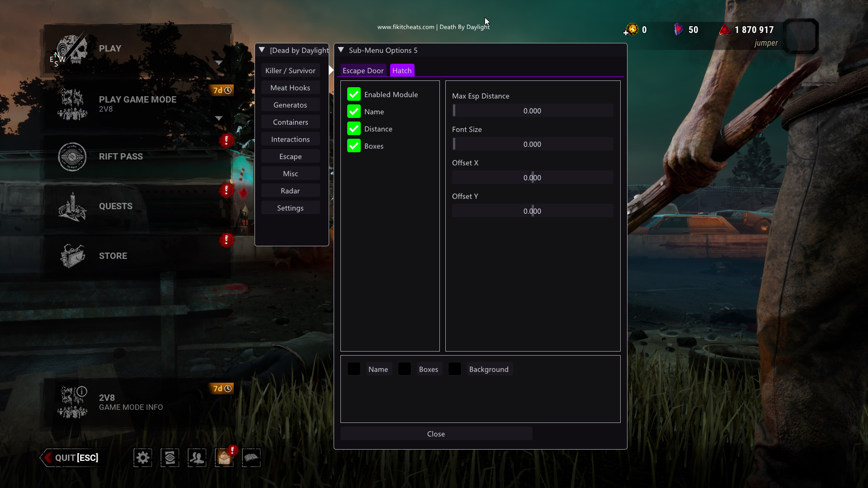Open the inbox envelope icon
868x488 pixels.
pos(224,458)
